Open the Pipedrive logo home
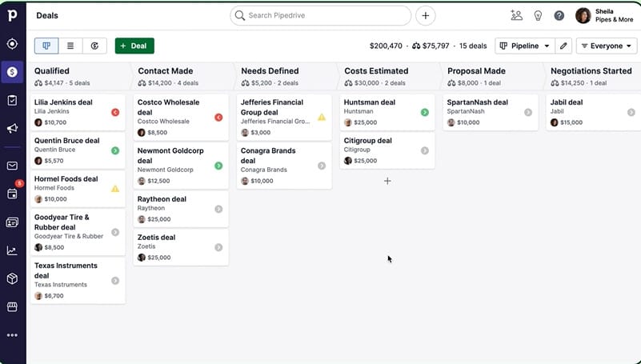Image resolution: width=641 pixels, height=364 pixels. click(12, 15)
